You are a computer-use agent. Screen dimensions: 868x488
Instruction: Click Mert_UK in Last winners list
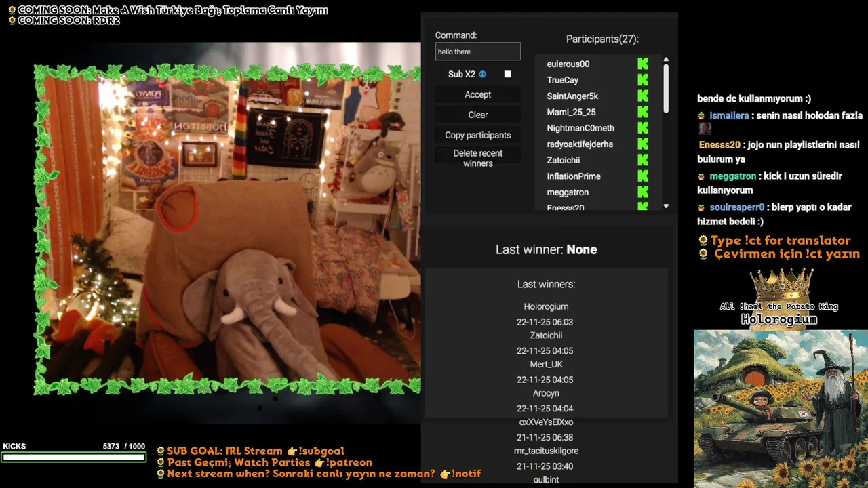point(546,365)
